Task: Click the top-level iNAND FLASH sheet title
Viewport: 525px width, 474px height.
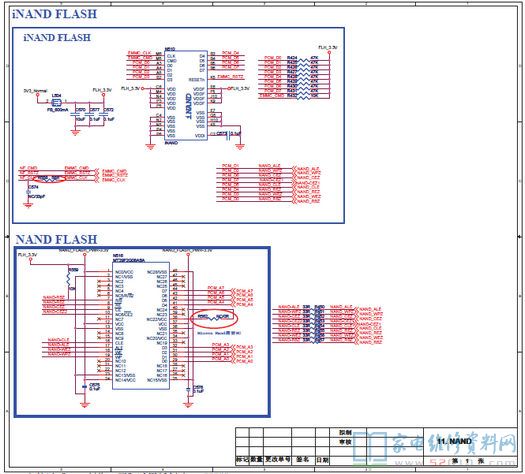Action: (x=55, y=14)
